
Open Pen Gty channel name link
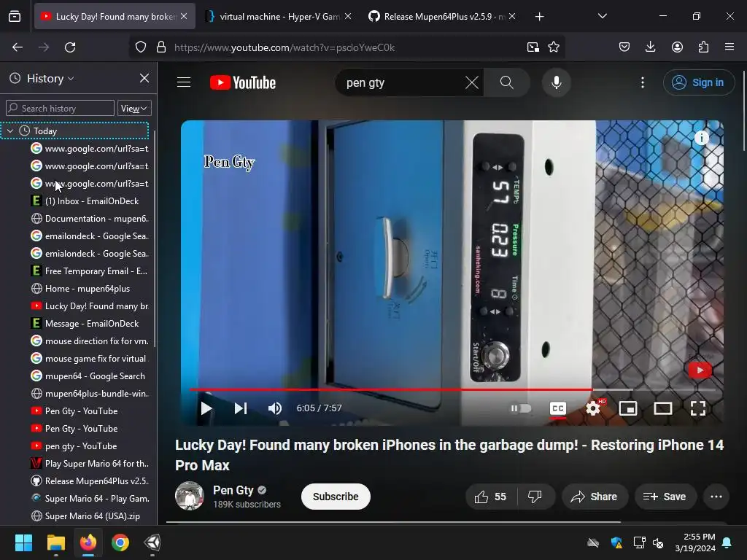[x=233, y=490]
